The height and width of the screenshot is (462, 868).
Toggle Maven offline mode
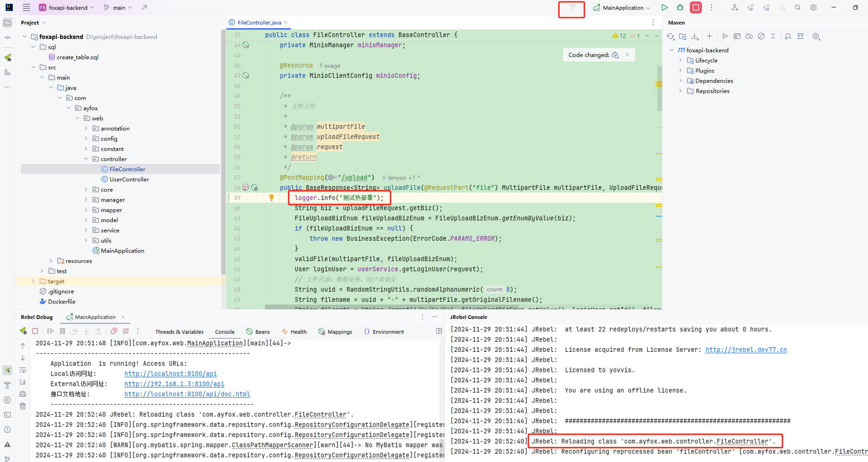click(x=749, y=37)
